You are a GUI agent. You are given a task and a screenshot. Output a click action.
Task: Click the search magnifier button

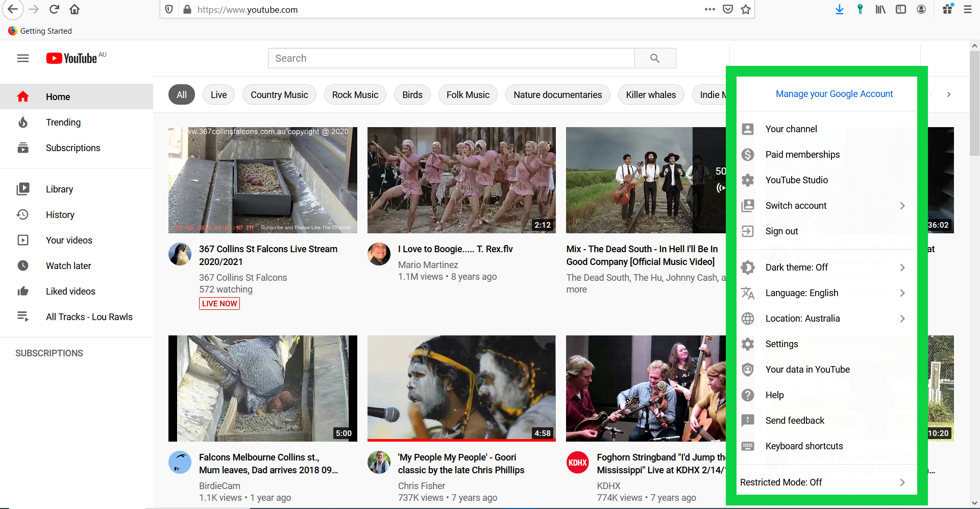(655, 58)
